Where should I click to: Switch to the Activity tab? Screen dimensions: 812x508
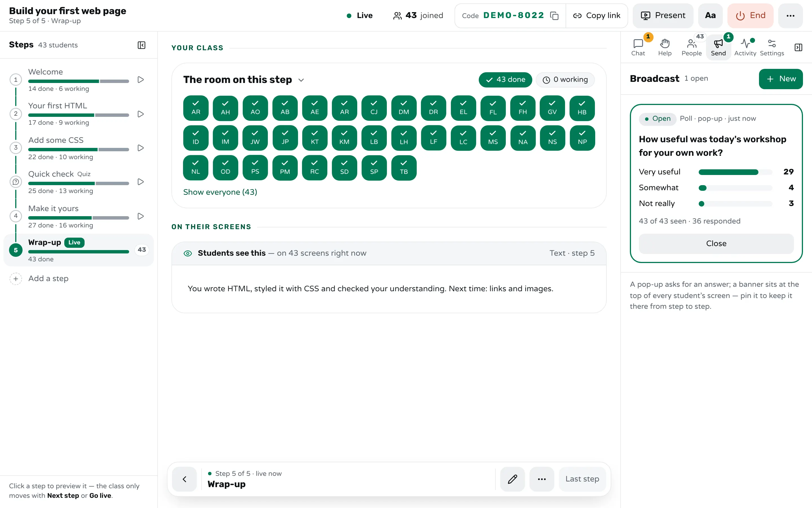745,47
